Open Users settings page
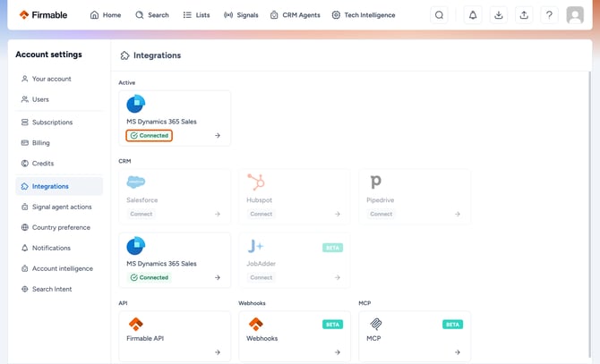600x364 pixels. [59, 99]
